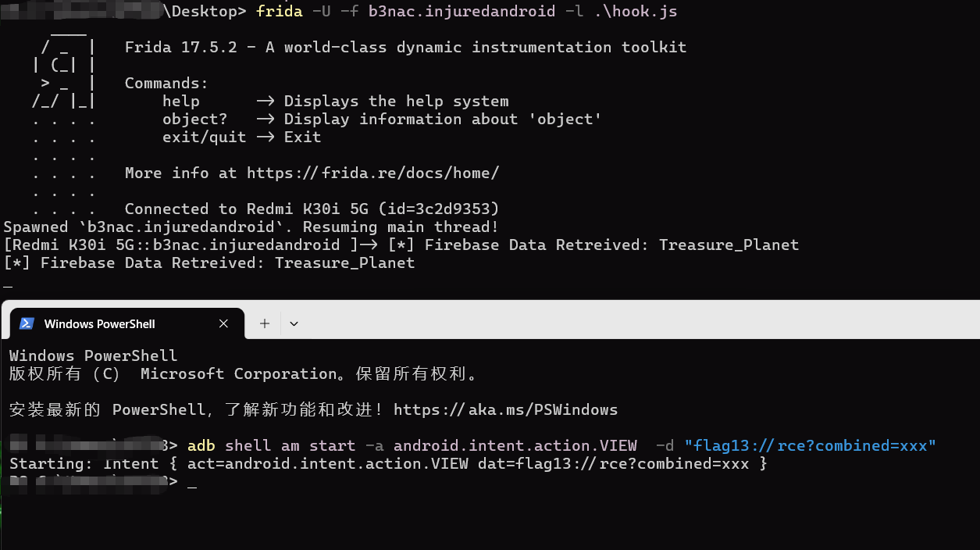Close the Windows PowerShell tab
Viewport: 980px width, 550px height.
(x=224, y=323)
